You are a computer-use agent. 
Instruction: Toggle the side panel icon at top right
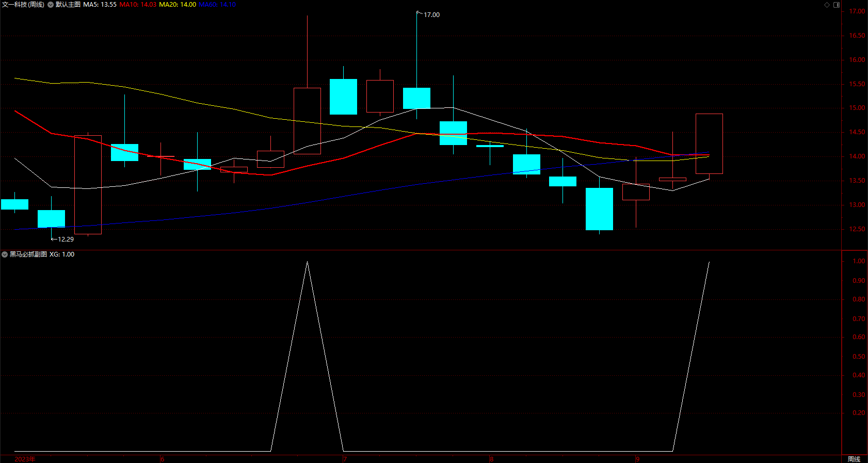point(837,5)
